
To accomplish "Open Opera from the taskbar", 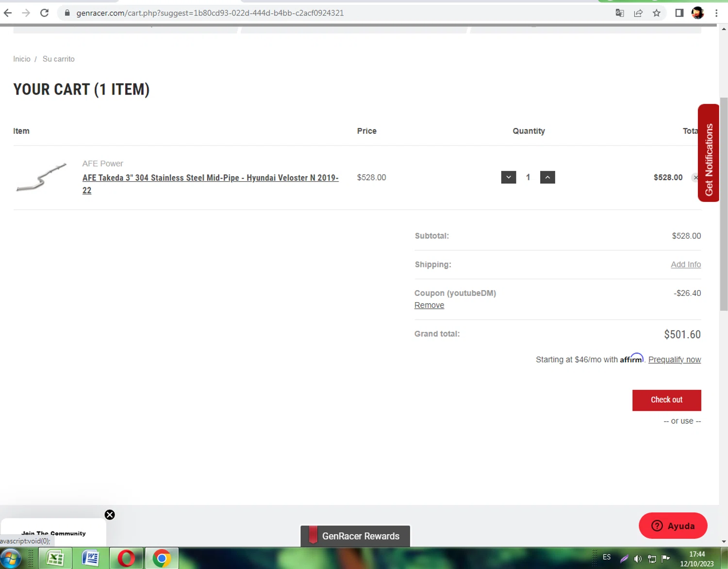I will tap(126, 558).
